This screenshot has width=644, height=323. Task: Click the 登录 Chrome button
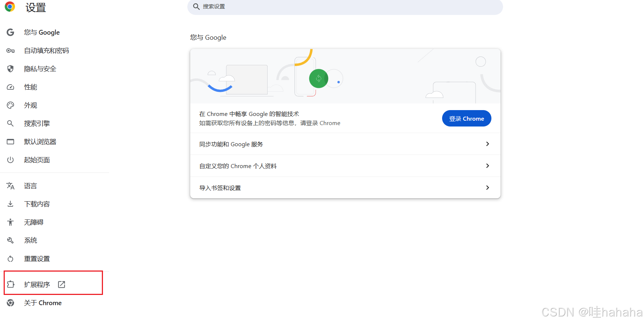(467, 118)
